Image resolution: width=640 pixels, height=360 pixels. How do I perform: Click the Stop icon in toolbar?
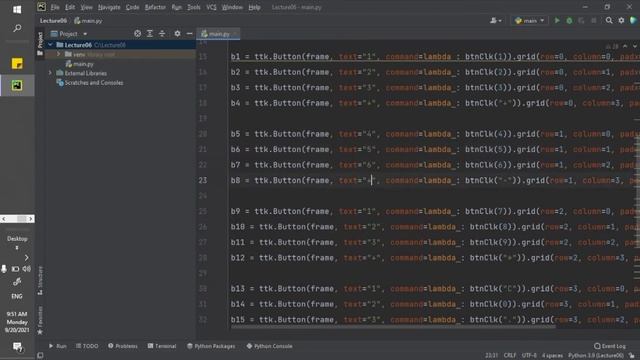pyautogui.click(x=594, y=20)
